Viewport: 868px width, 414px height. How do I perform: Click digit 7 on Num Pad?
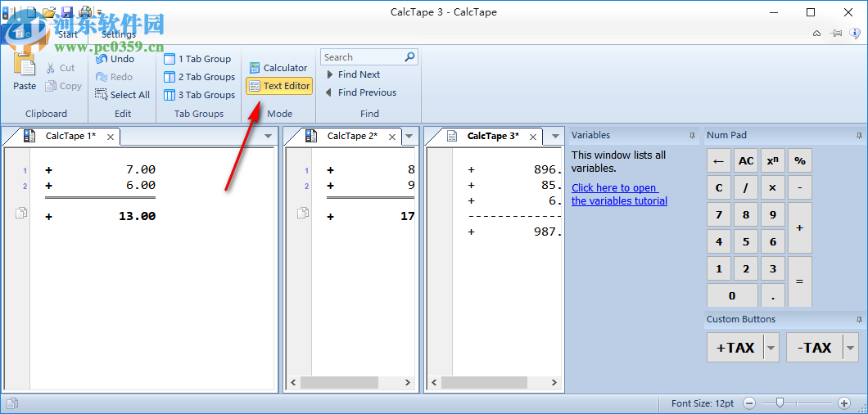tap(718, 214)
